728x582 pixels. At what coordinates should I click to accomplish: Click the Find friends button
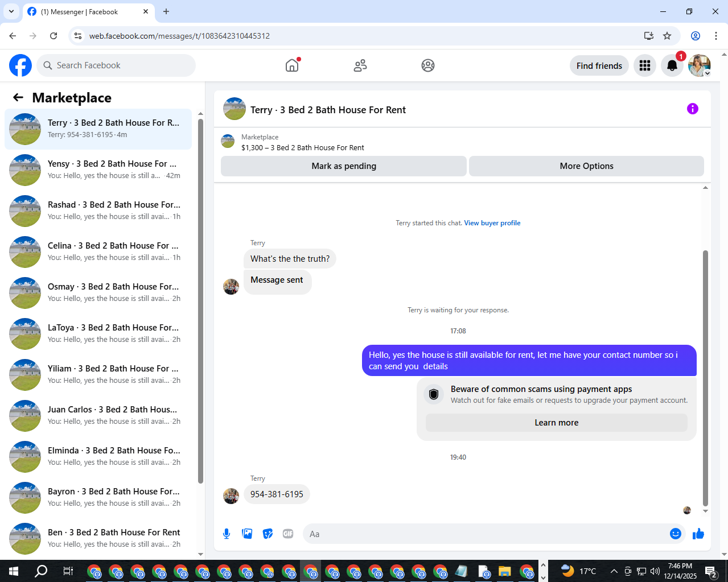599,65
